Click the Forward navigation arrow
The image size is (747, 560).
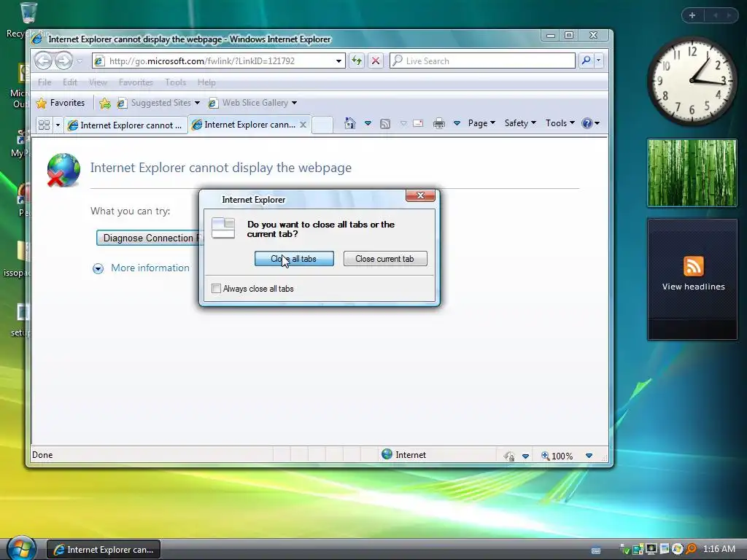[64, 61]
